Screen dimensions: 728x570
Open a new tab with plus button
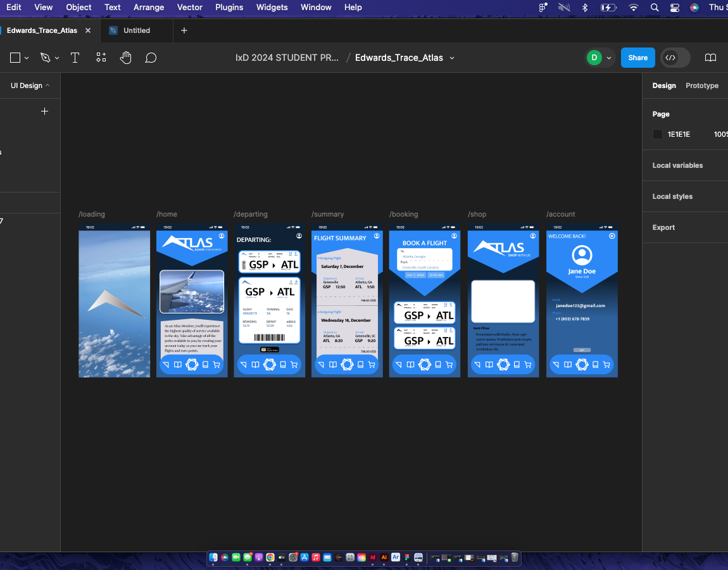click(184, 30)
